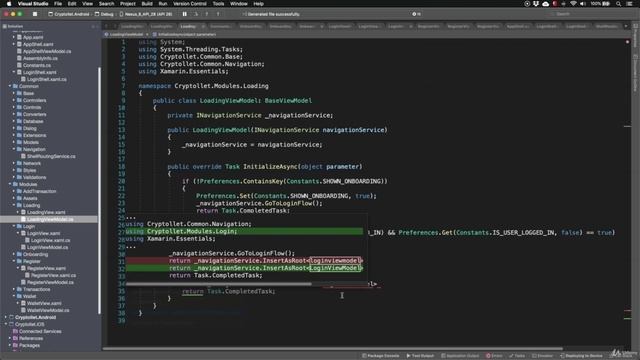
Task: Expand the Database folder
Action: 14,121
